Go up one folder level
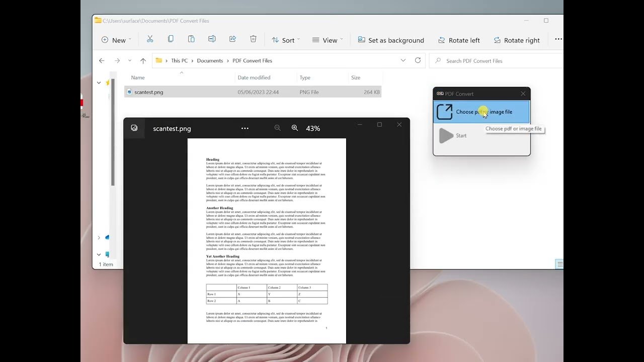644x362 pixels. tap(143, 61)
